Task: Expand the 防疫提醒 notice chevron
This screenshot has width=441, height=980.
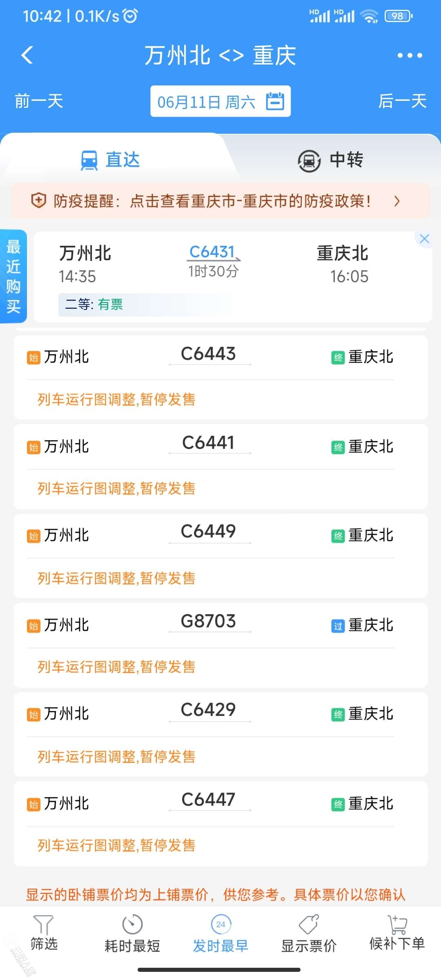Action: coord(396,201)
